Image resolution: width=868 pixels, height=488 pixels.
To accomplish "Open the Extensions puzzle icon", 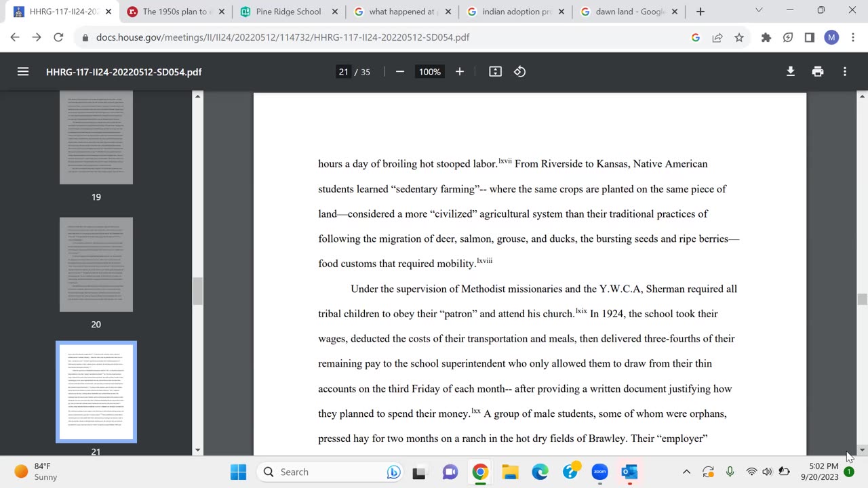I will point(766,38).
